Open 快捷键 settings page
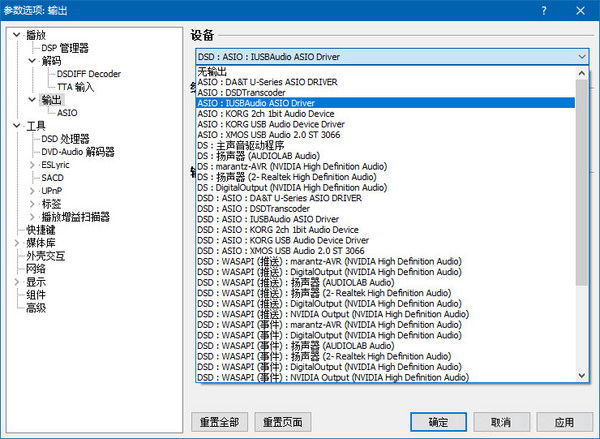 (x=41, y=230)
